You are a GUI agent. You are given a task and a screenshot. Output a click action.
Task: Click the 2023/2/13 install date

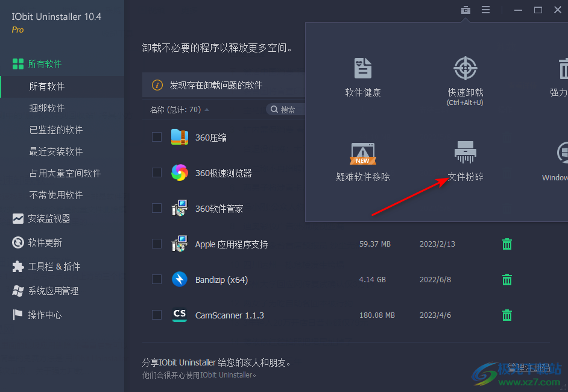coord(437,244)
